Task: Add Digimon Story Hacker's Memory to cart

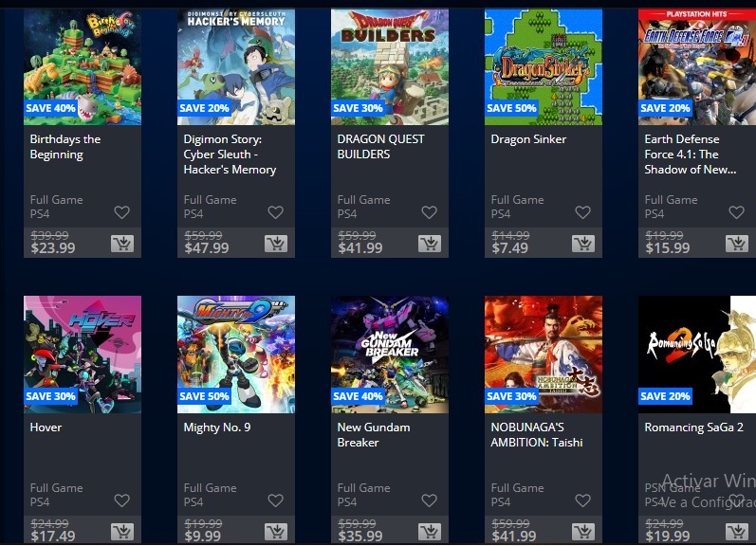Action: 276,244
